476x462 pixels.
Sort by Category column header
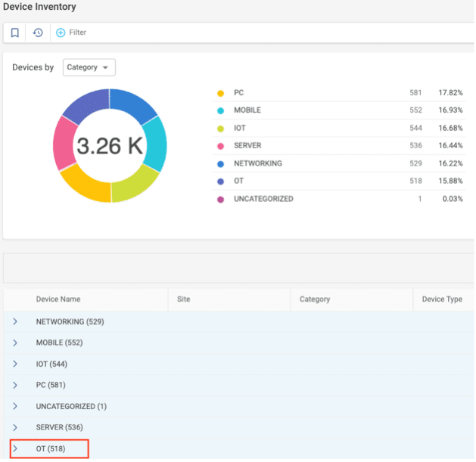[315, 299]
